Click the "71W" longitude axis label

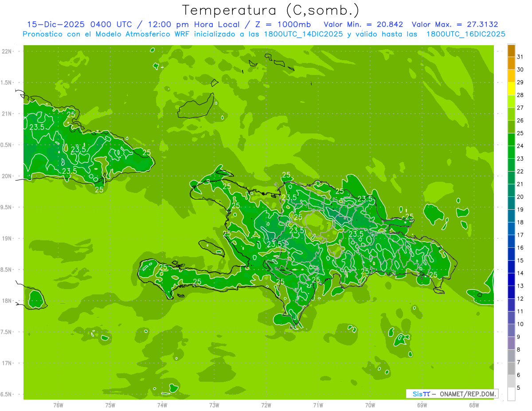point(318,405)
